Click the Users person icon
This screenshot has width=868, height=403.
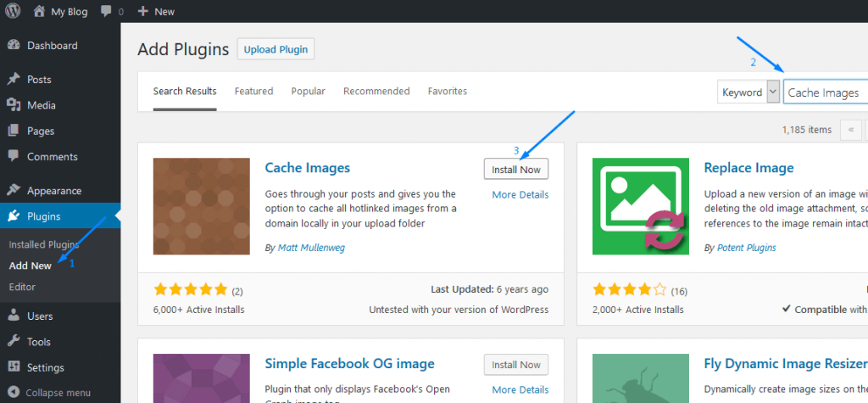[14, 316]
